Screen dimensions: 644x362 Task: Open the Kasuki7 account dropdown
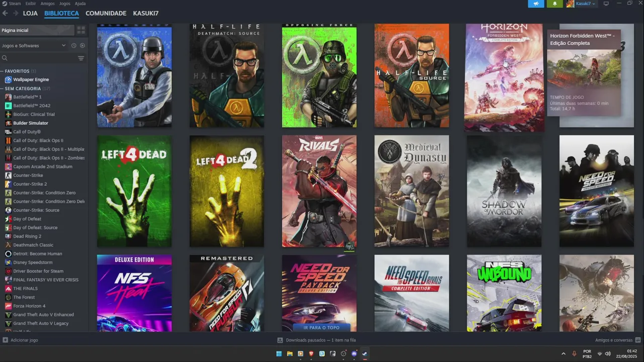click(581, 4)
